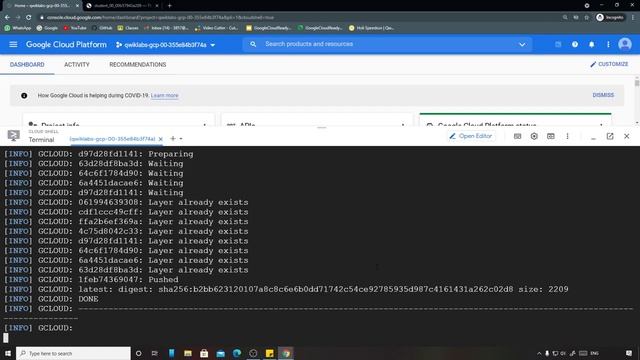Click the browser address bar URL
This screenshot has height=360, width=640.
tap(160, 18)
